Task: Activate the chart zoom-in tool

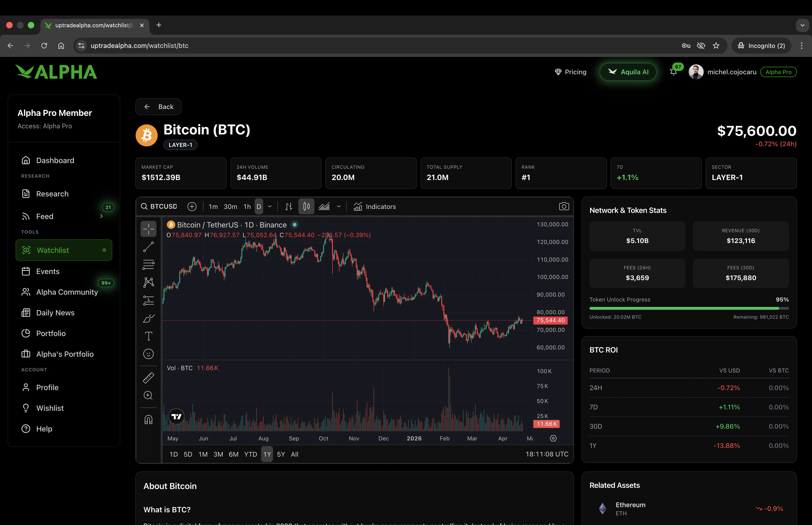Action: (148, 396)
